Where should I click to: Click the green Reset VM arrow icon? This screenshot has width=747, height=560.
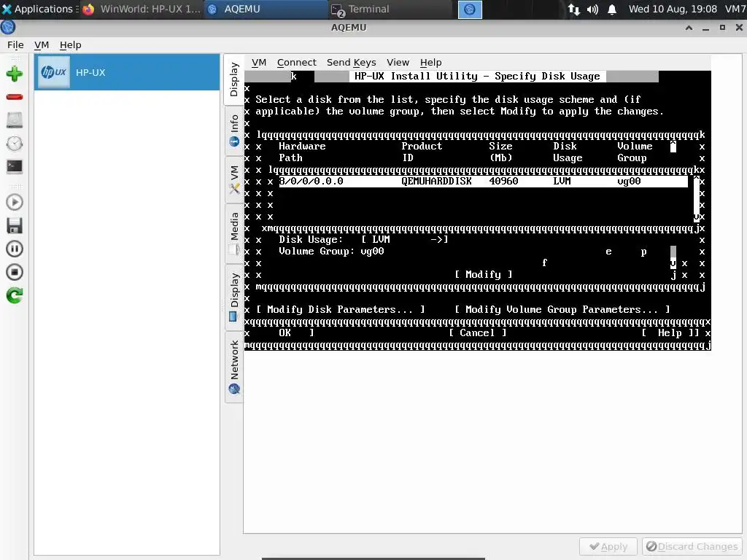[x=15, y=296]
